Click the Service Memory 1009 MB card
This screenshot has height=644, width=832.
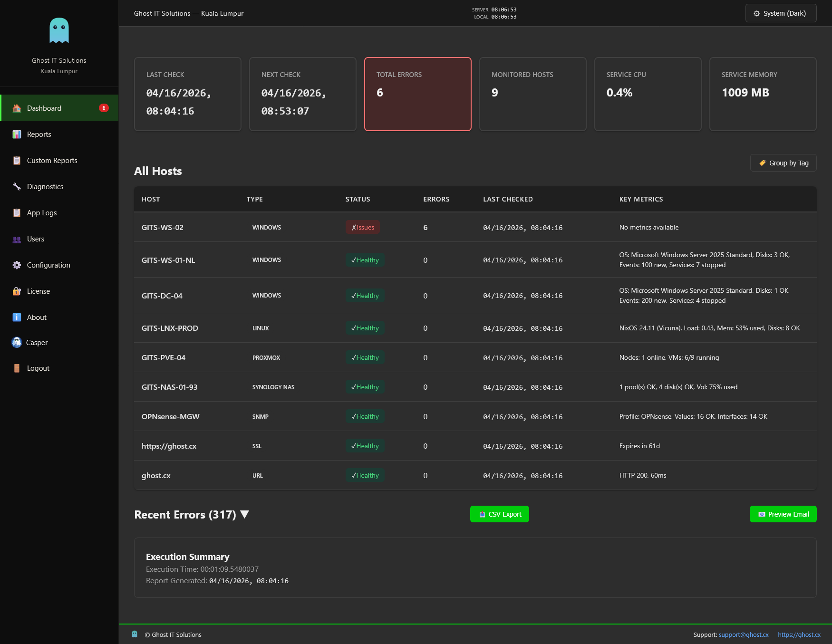(x=763, y=94)
